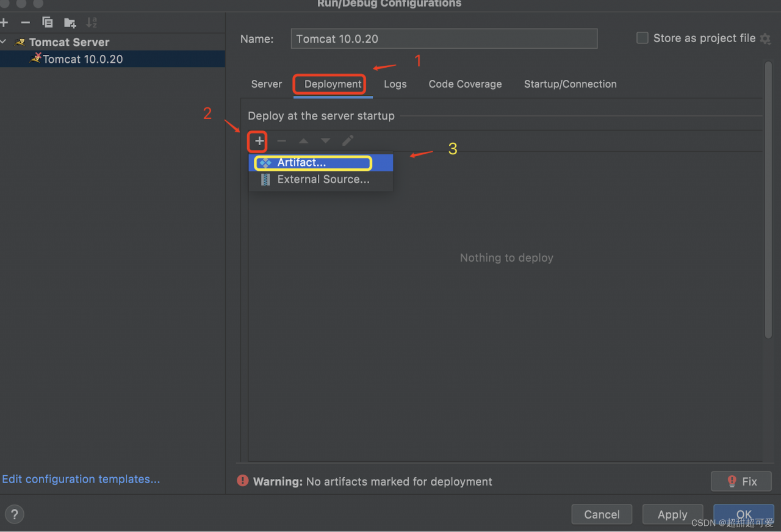This screenshot has height=532, width=781.
Task: Open the Deployment tab
Action: pos(333,84)
